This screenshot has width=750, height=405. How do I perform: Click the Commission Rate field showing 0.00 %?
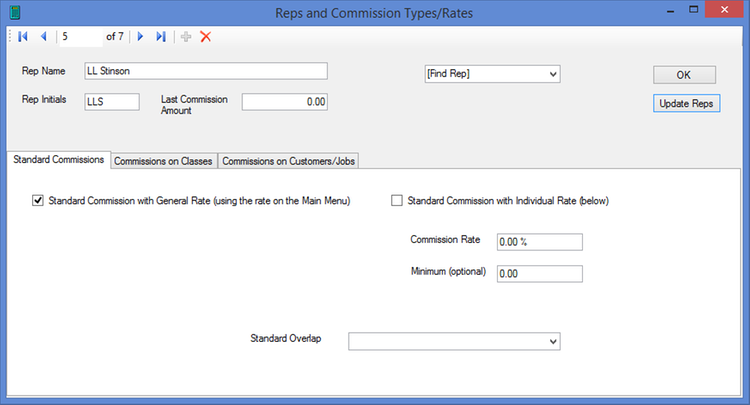pos(540,242)
